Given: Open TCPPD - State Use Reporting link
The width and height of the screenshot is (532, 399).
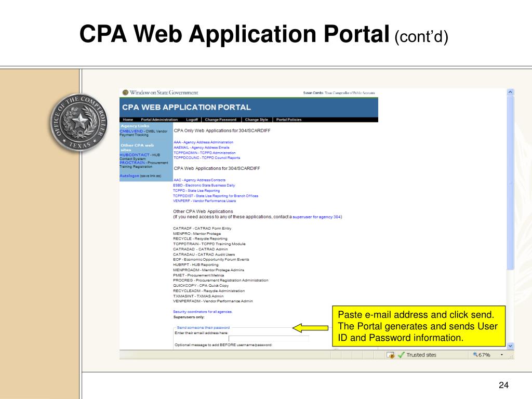Looking at the screenshot, I should (196, 191).
